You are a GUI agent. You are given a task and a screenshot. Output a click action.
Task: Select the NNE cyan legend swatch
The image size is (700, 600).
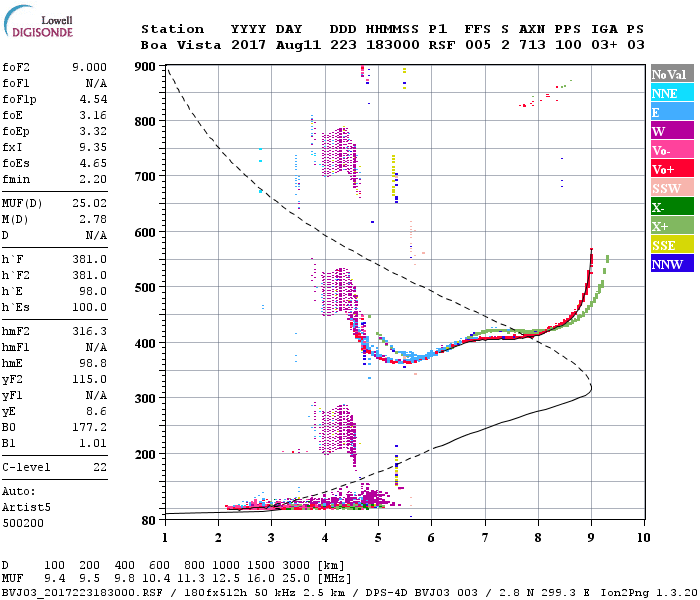[672, 92]
